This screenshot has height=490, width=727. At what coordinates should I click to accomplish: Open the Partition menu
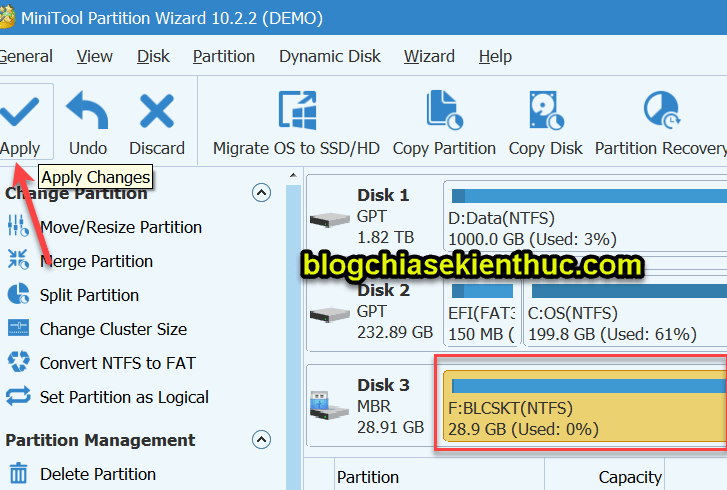(224, 57)
